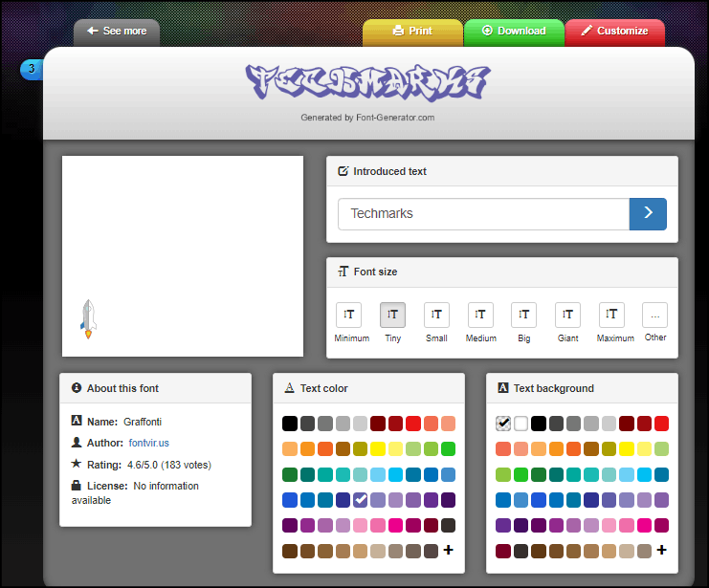Open the Print tab
This screenshot has height=588, width=709.
pos(412,32)
